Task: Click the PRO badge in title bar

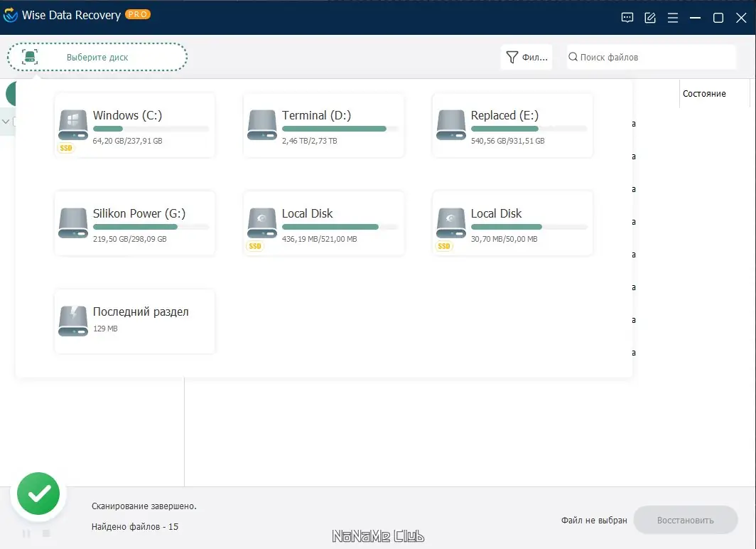Action: pos(138,14)
